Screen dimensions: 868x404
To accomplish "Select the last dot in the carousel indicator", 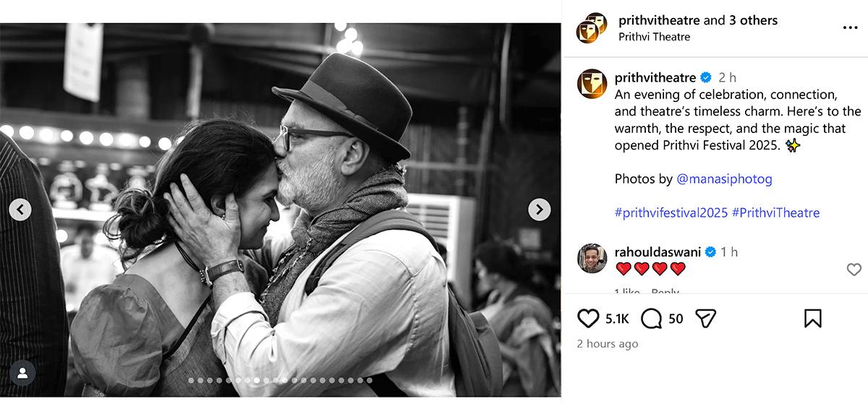I will click(369, 380).
